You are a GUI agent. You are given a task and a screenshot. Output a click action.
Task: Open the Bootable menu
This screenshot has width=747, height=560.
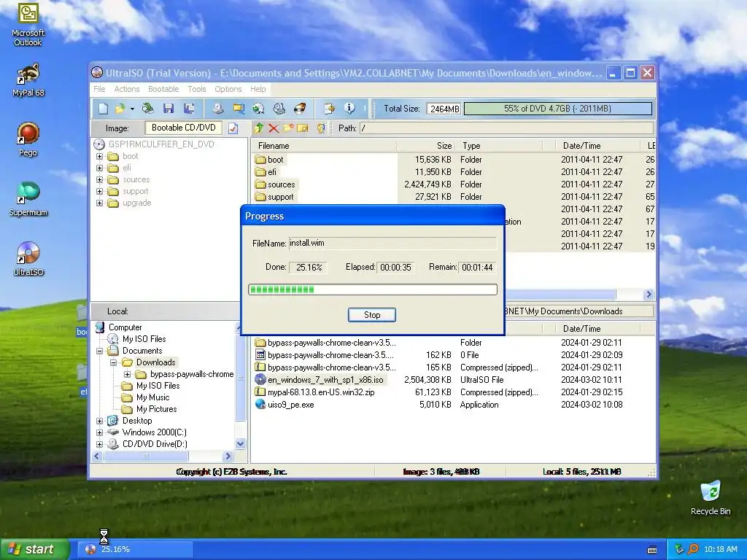(x=163, y=89)
